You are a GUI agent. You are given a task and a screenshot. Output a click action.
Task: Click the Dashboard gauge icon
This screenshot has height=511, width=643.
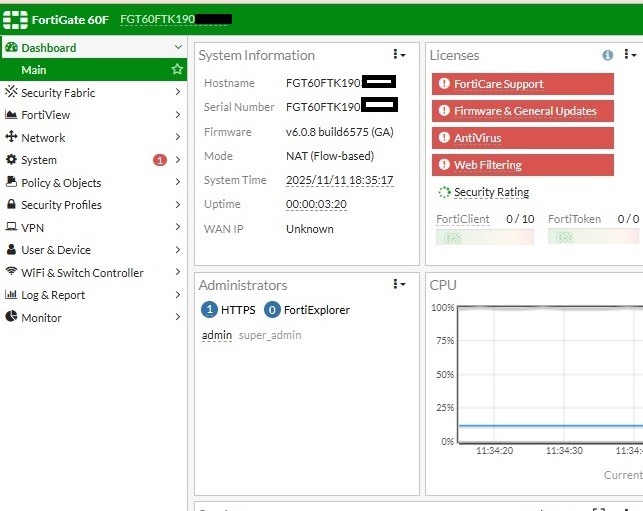click(11, 47)
